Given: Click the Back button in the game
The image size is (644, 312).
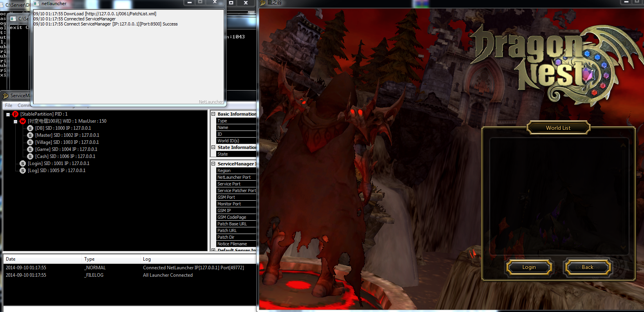Looking at the screenshot, I should 588,267.
